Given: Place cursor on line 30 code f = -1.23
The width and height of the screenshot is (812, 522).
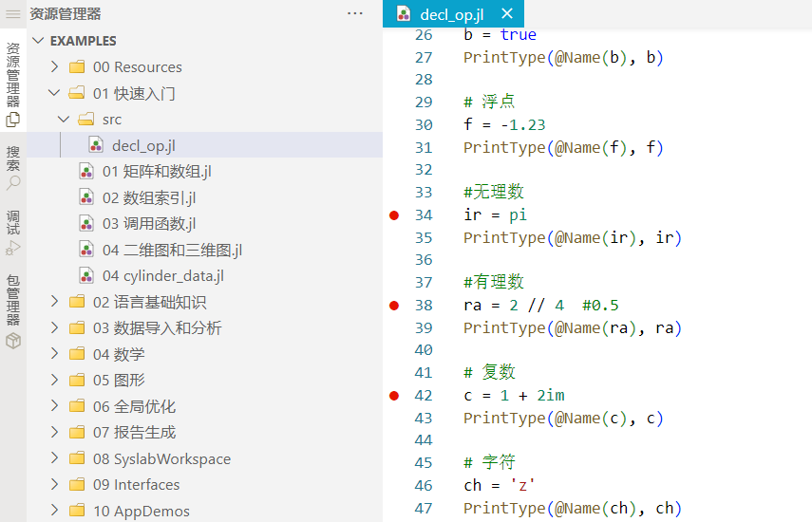Looking at the screenshot, I should click(x=504, y=125).
